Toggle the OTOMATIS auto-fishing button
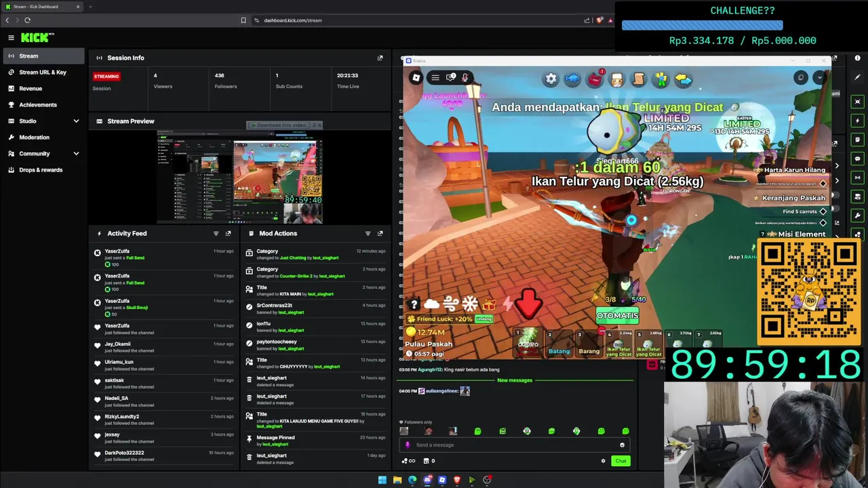 pyautogui.click(x=617, y=315)
